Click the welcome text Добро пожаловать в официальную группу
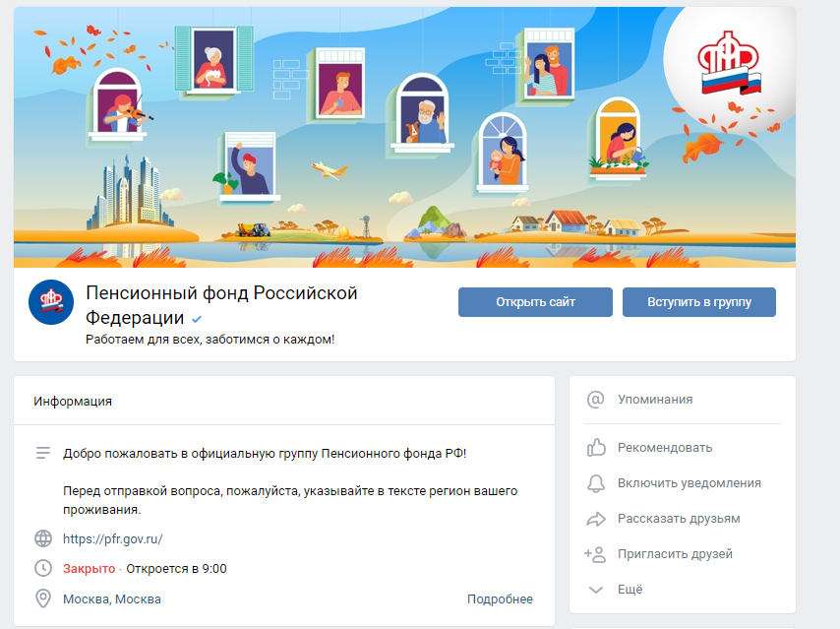840x629 pixels. click(265, 454)
